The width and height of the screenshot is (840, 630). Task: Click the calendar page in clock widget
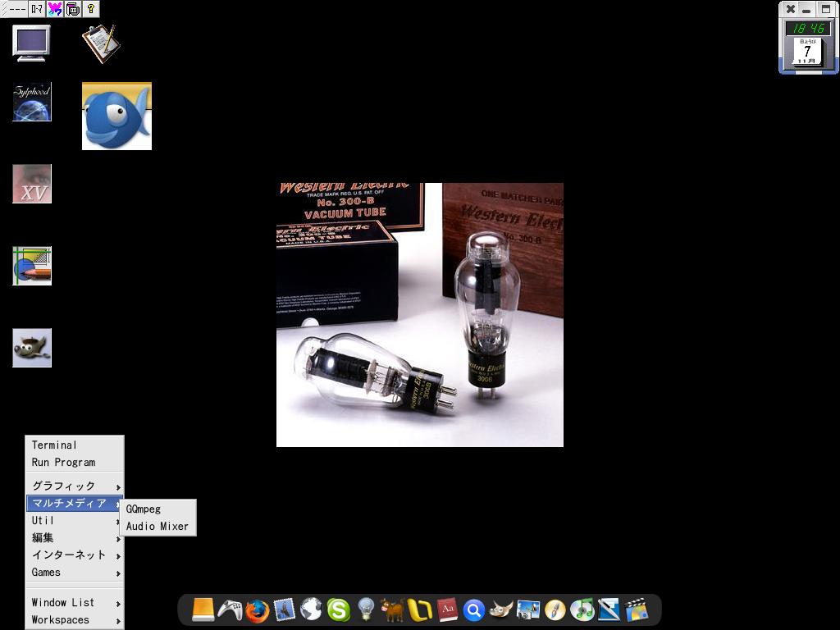[x=807, y=52]
